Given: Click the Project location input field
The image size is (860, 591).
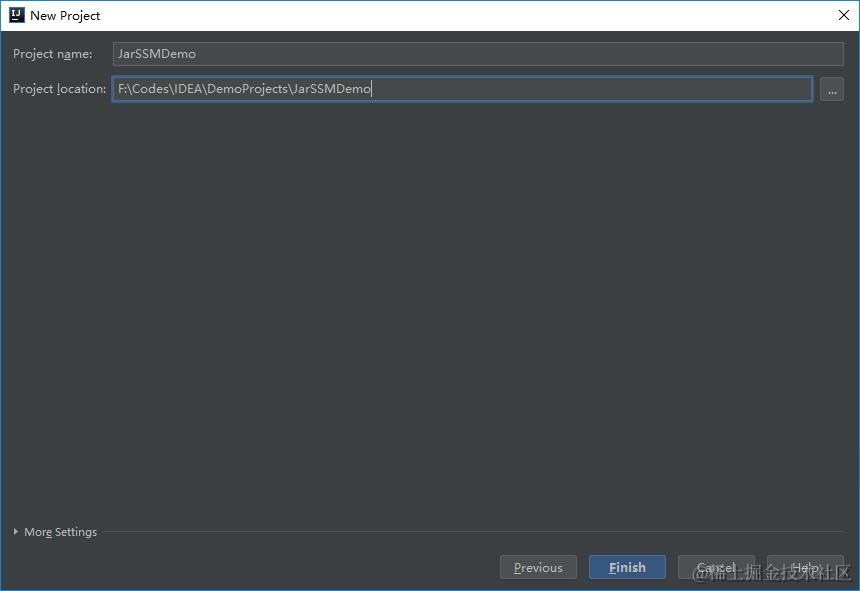Looking at the screenshot, I should tap(462, 89).
